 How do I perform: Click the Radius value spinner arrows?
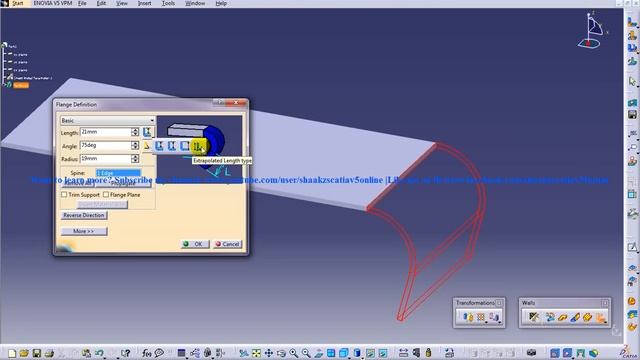pos(135,159)
